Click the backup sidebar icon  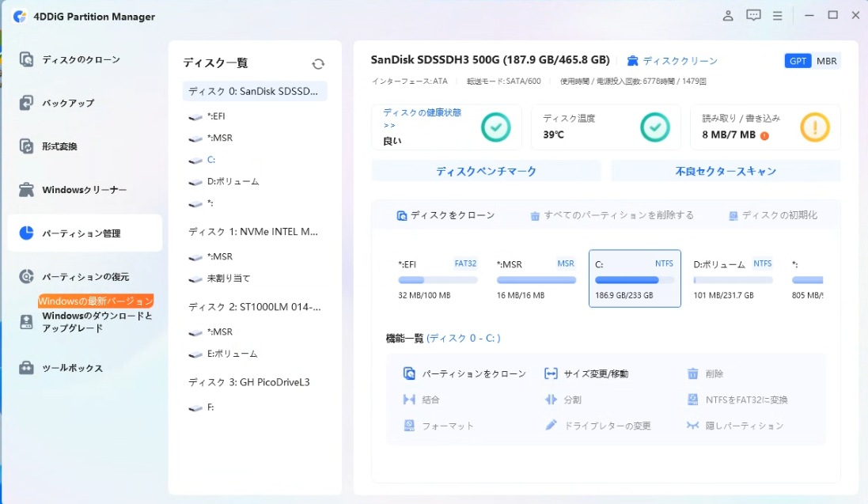(x=26, y=103)
